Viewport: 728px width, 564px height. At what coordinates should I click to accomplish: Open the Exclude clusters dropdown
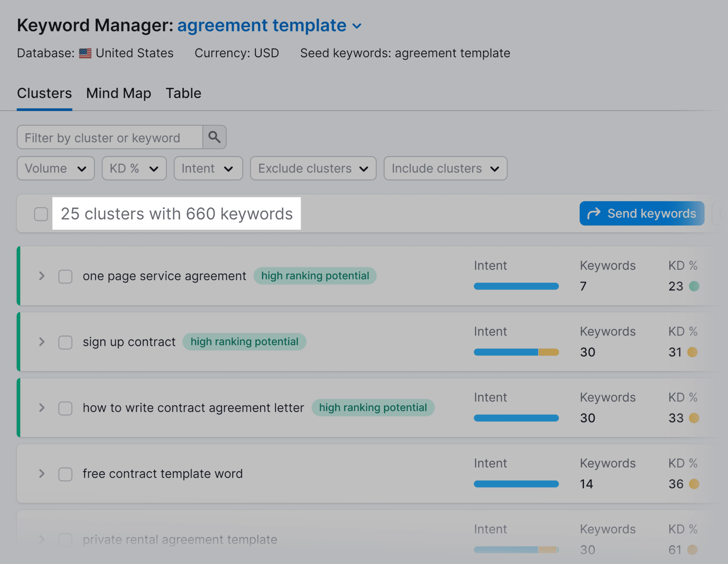click(x=312, y=168)
